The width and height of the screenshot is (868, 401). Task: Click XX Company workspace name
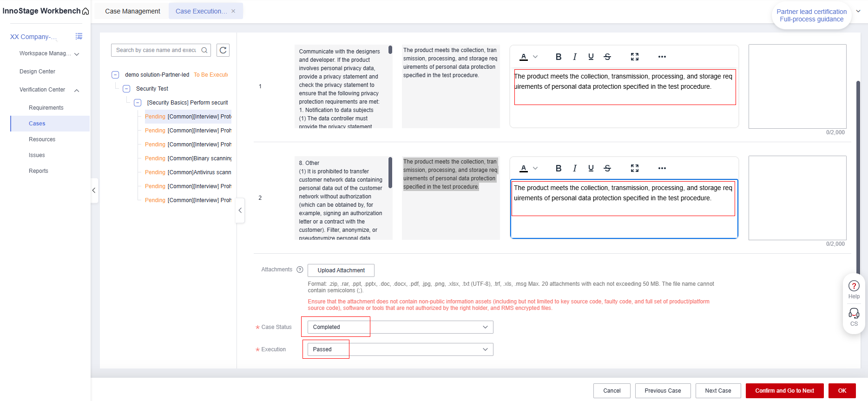pos(33,37)
